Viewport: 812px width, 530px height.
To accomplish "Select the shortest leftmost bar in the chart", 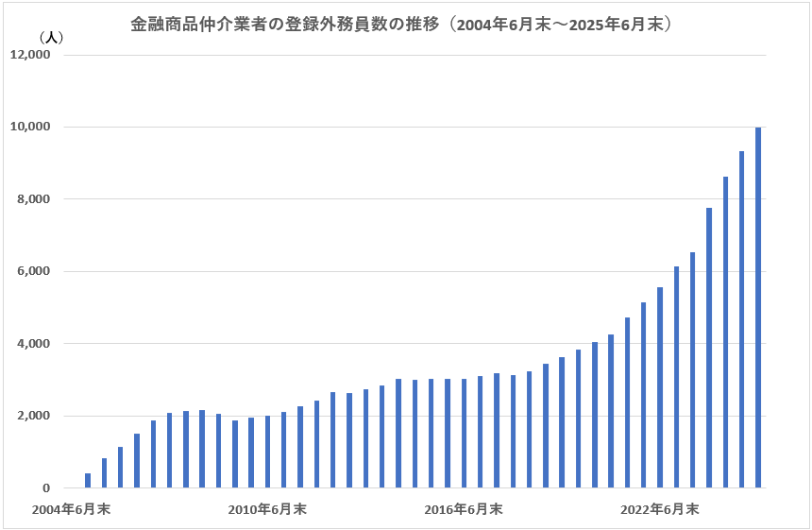I will point(88,481).
